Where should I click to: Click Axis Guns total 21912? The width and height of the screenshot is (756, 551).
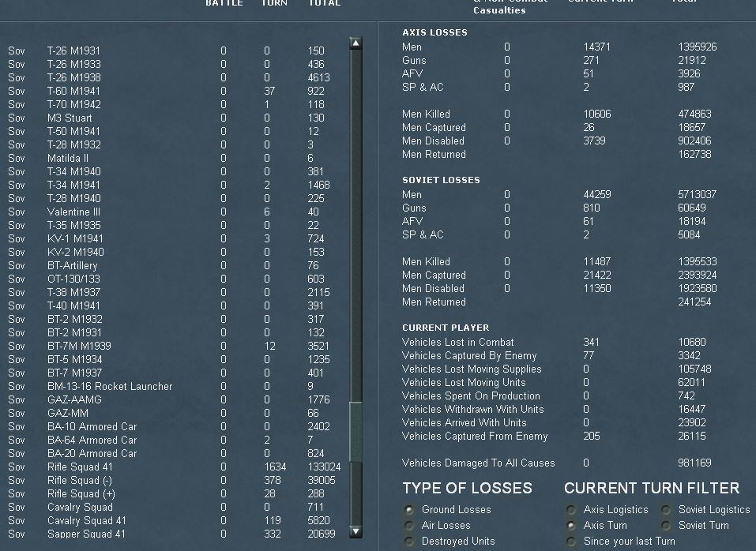(x=692, y=61)
